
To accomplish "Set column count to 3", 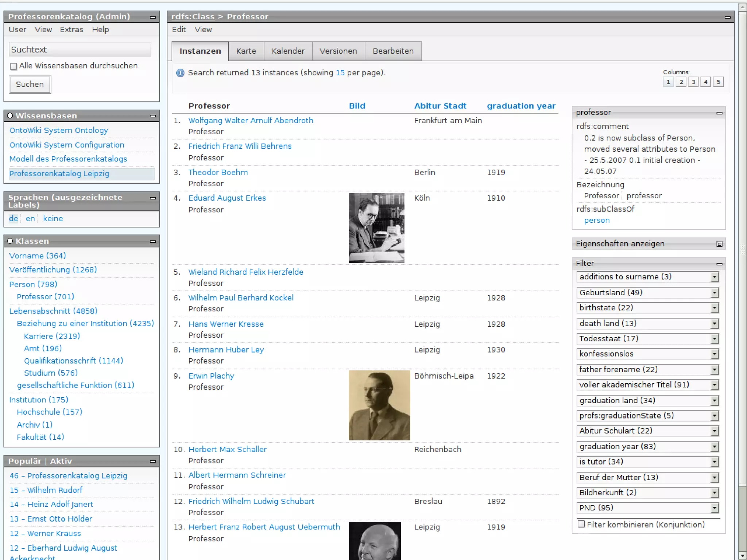I will [693, 82].
